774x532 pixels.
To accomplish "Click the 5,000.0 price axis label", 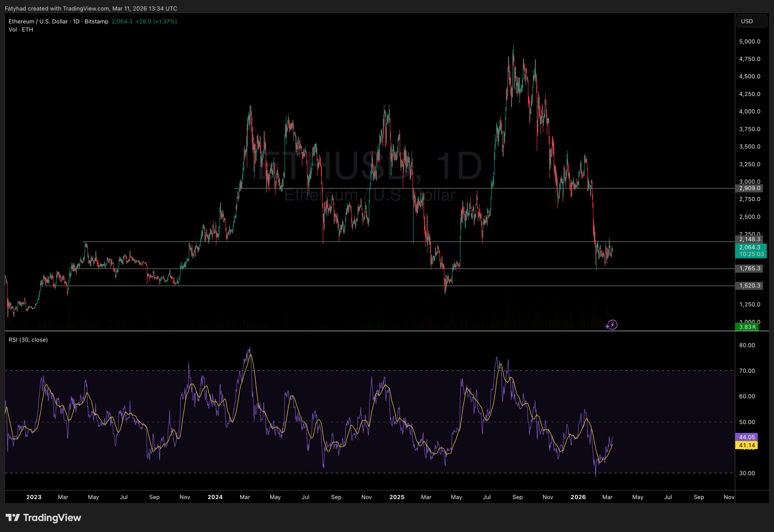I will pos(750,42).
